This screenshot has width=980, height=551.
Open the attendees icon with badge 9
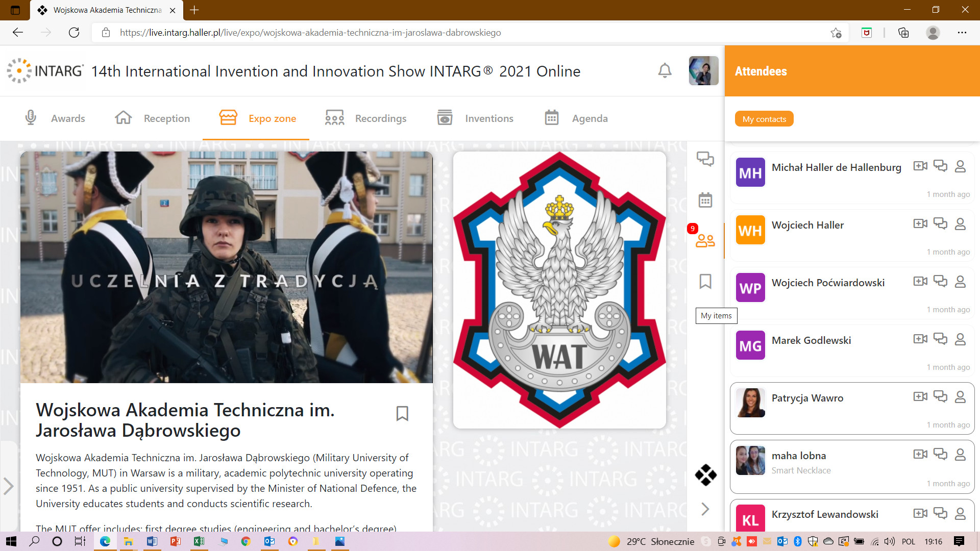[705, 240]
